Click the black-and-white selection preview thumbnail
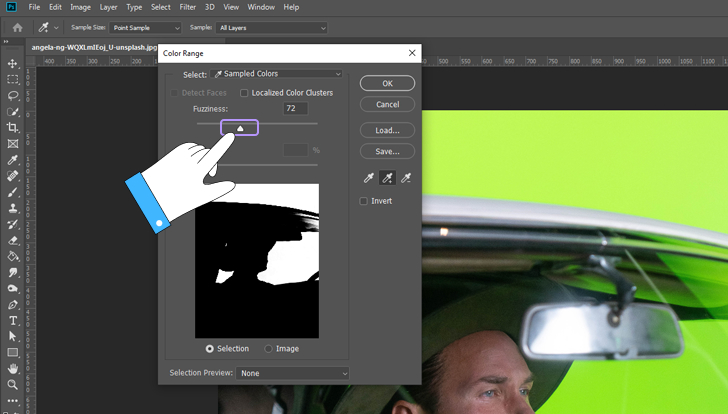Screen dimensions: 728x414 (257, 261)
